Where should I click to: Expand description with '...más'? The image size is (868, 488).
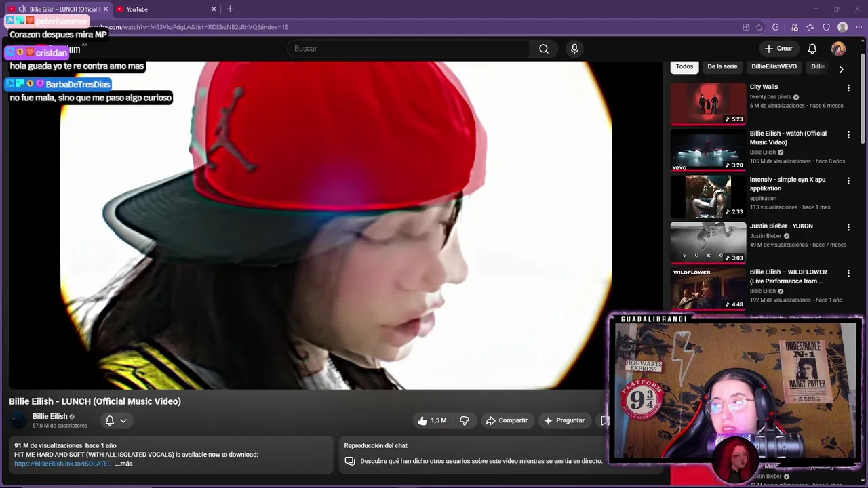coord(123,464)
